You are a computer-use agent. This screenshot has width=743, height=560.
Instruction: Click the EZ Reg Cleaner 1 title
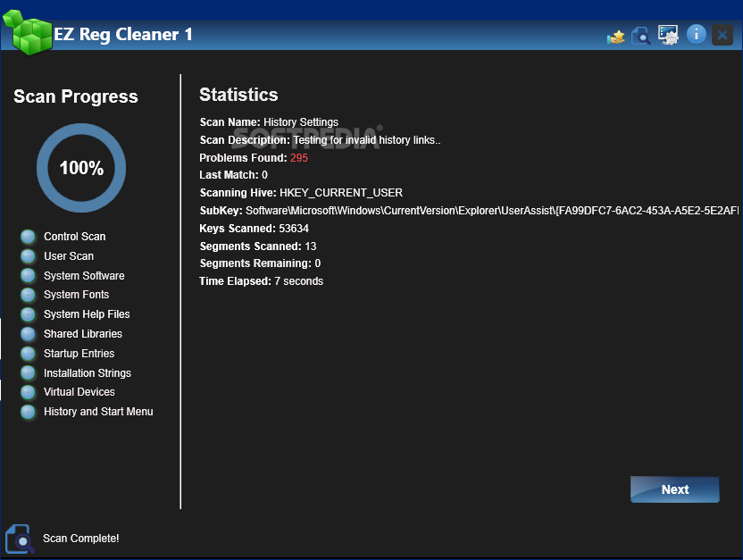[x=123, y=35]
